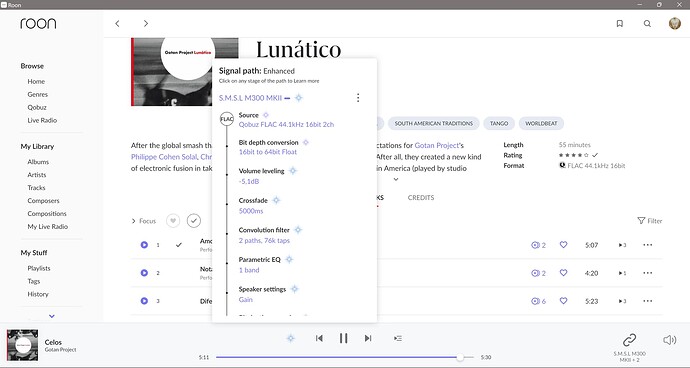690x368 pixels.
Task: Switch to the CREDITS tab
Action: click(x=421, y=198)
